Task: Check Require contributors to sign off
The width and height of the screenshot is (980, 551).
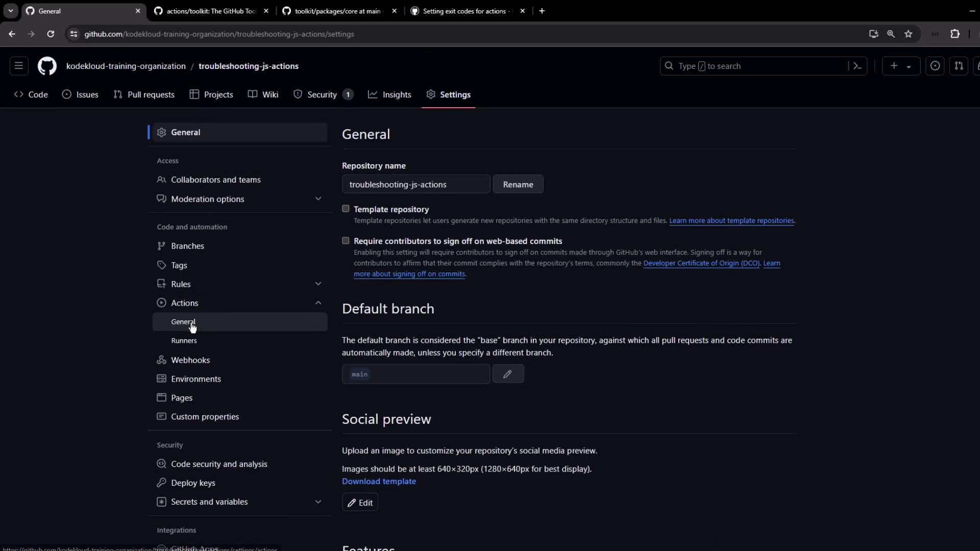Action: 346,241
